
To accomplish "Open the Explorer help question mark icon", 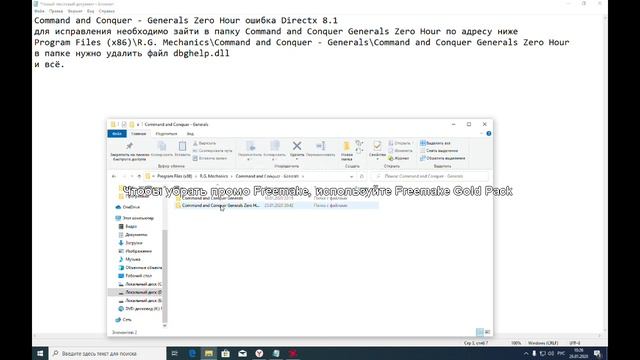I will pos(489,133).
